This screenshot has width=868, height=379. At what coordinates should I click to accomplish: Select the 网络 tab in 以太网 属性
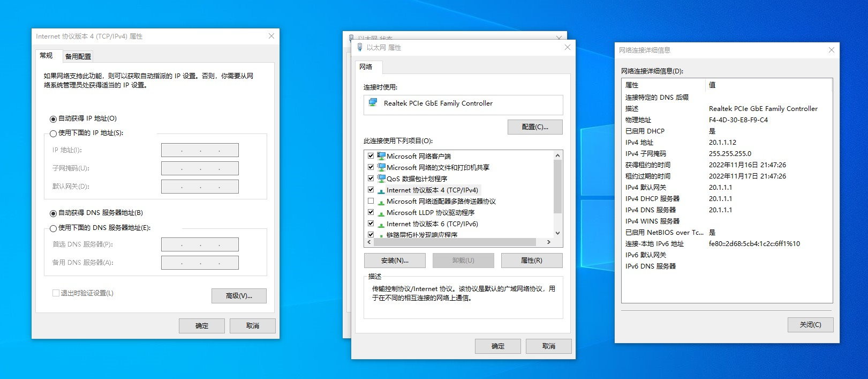click(x=366, y=67)
